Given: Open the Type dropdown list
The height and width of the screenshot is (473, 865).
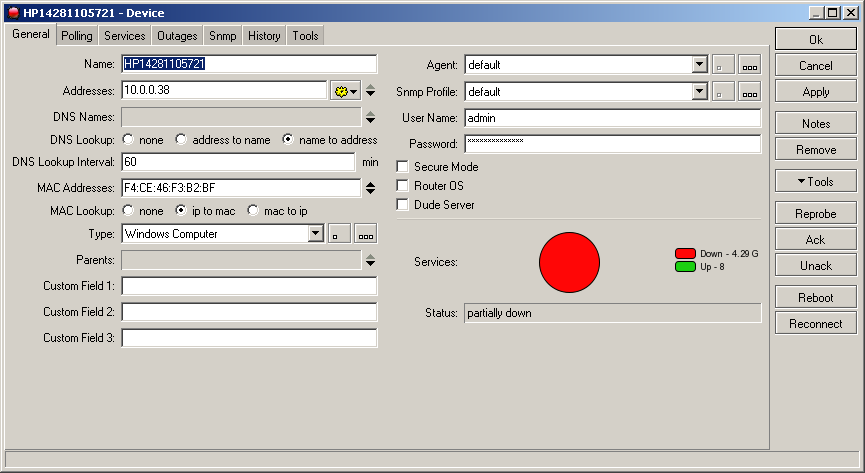Looking at the screenshot, I should (316, 233).
